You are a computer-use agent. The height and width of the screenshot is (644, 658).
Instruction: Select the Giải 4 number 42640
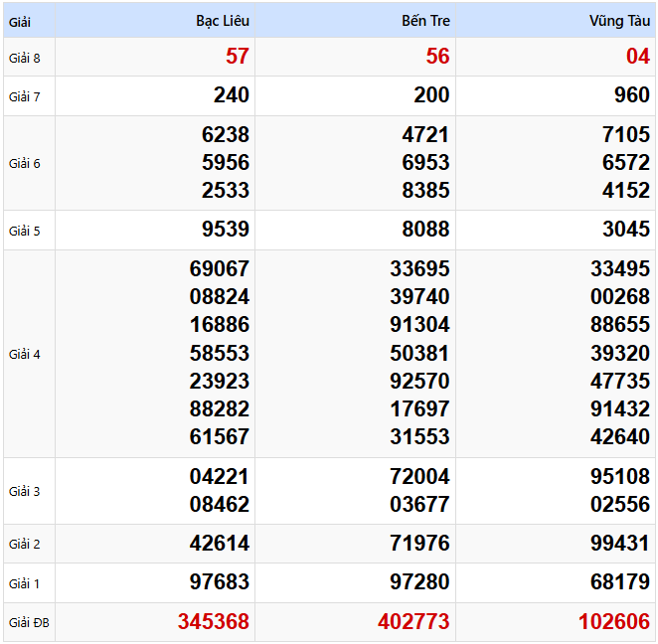(x=620, y=436)
